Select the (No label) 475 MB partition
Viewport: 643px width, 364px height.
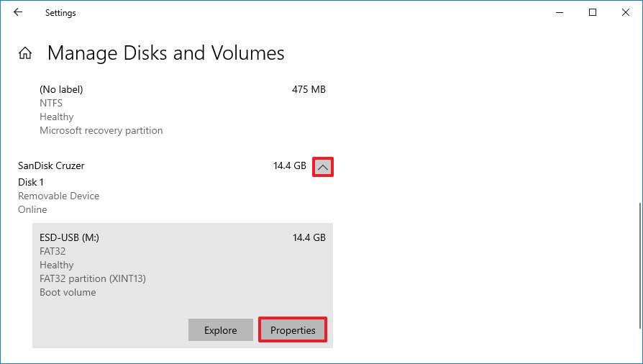[61, 90]
